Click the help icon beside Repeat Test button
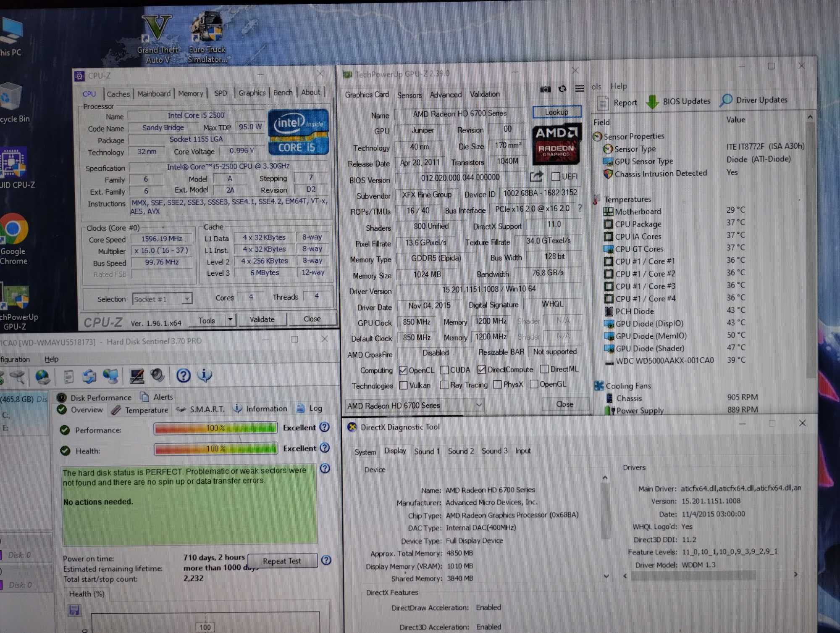The width and height of the screenshot is (840, 633). [326, 560]
